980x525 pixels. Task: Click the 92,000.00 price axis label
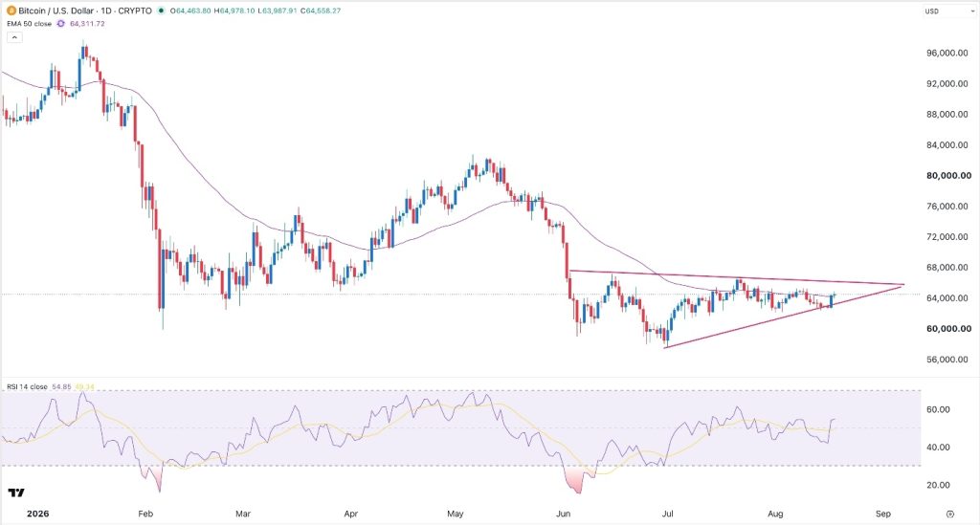click(947, 83)
